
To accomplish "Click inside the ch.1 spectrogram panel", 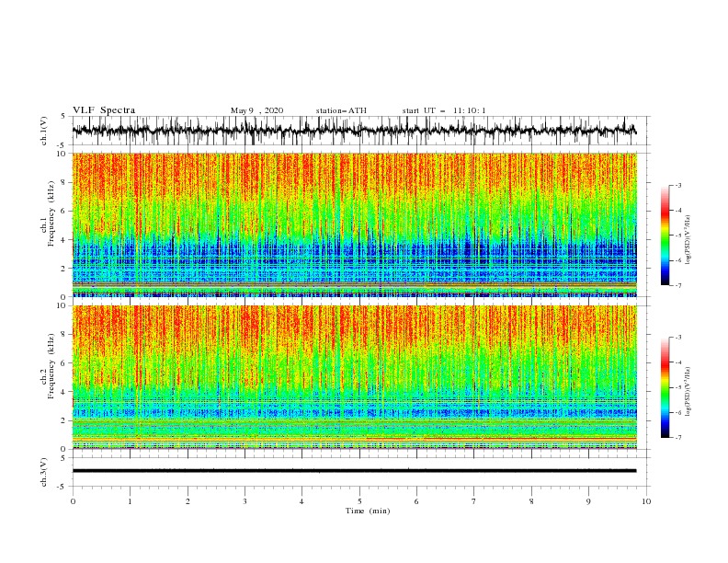I will pyautogui.click(x=355, y=224).
